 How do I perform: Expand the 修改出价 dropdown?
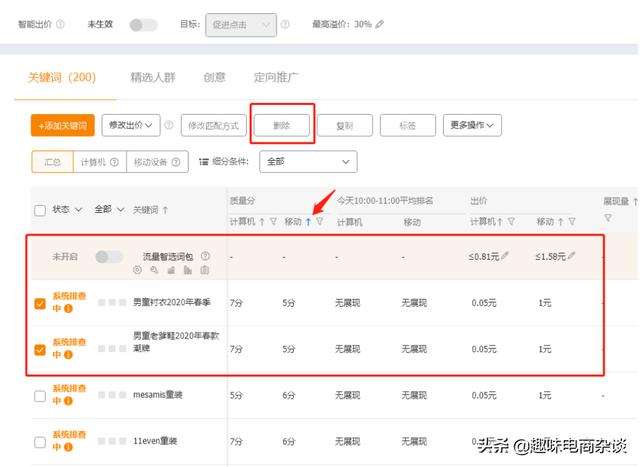[x=131, y=125]
